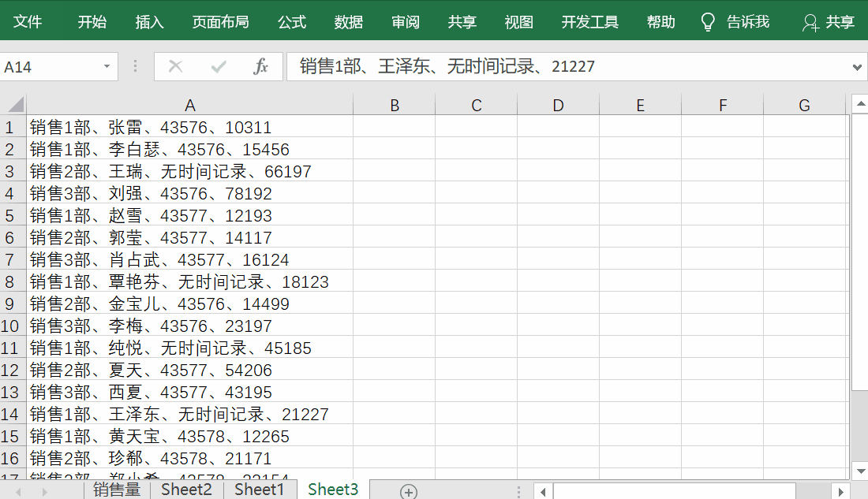
Task: Select the cell containing 李白瑟、43576、15456
Action: coord(190,149)
